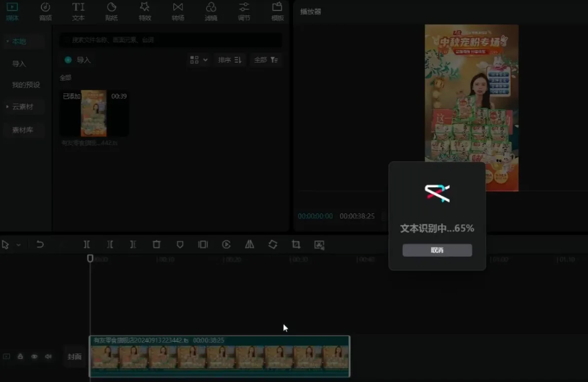Select the imported 00:39 video thumbnail
This screenshot has height=382, width=588.
(x=94, y=113)
